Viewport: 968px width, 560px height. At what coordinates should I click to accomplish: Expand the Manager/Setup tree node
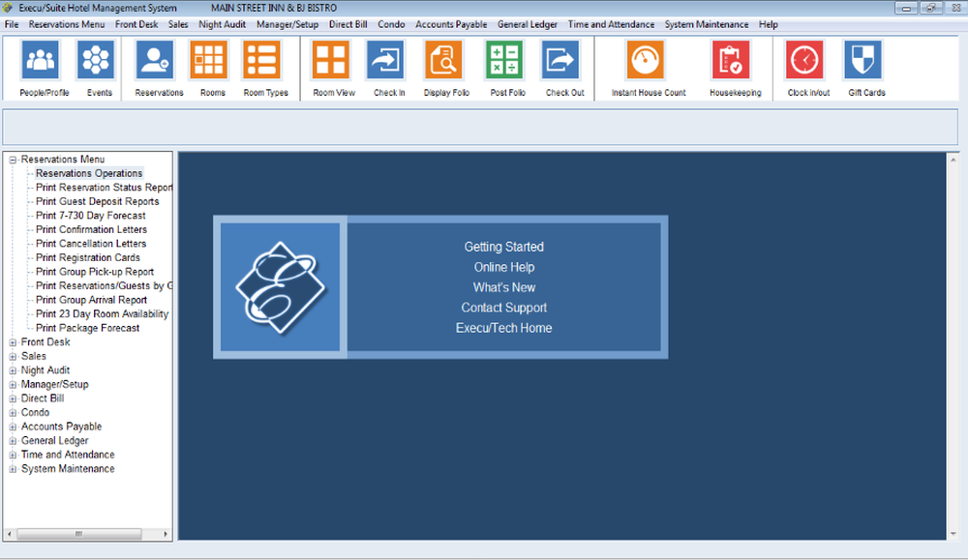[13, 385]
